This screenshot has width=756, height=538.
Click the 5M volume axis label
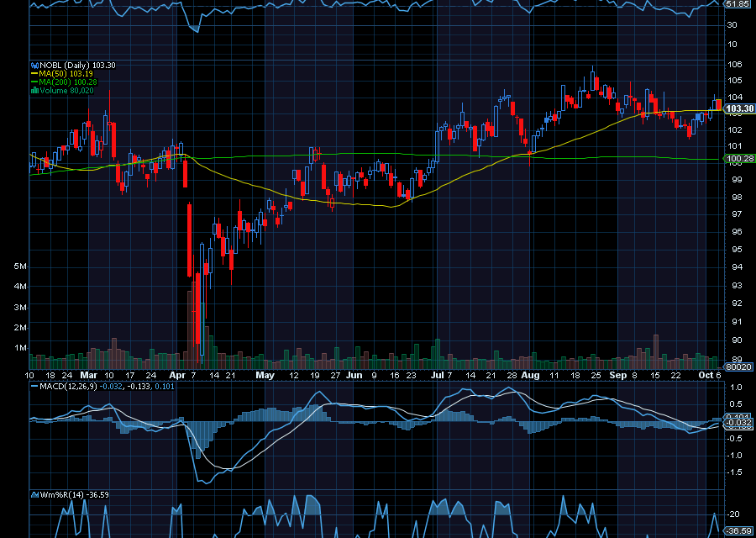pos(21,266)
